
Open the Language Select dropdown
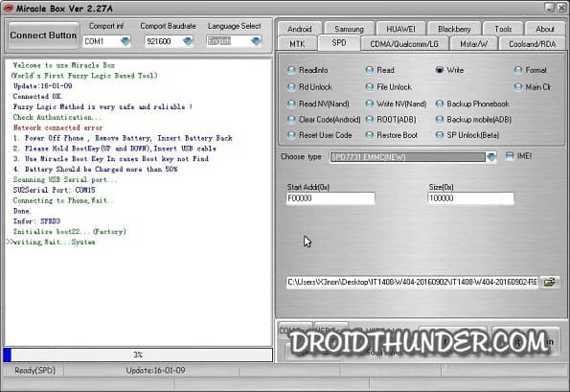pos(256,41)
